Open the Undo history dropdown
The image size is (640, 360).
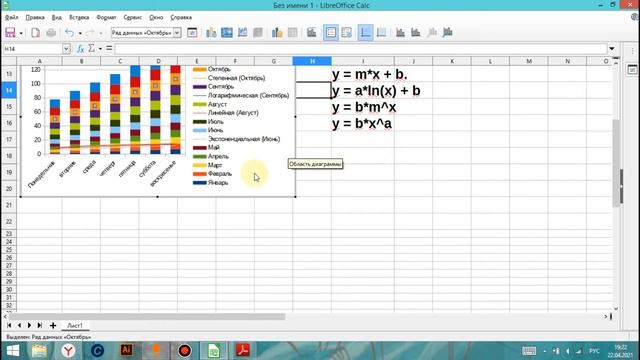click(x=80, y=33)
